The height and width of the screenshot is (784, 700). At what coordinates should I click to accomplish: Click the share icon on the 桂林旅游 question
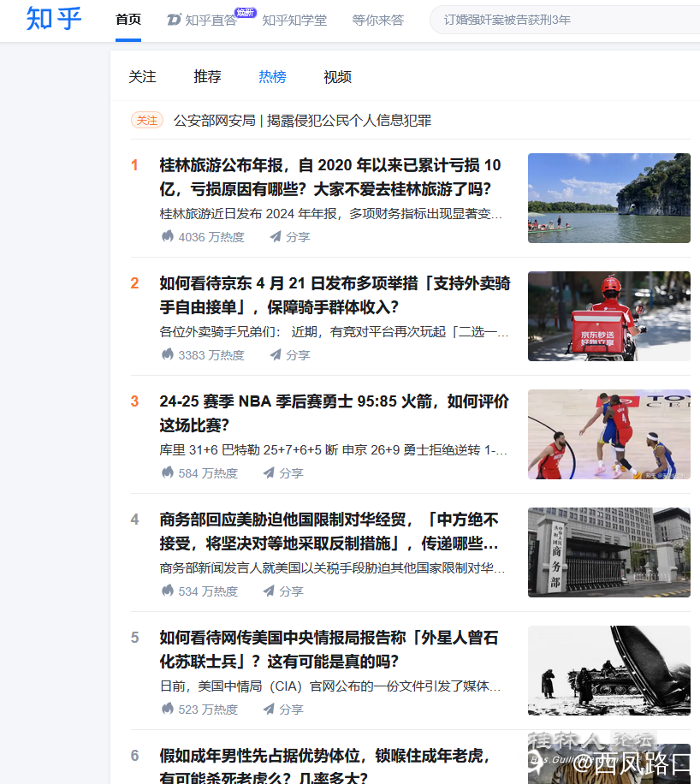click(x=275, y=236)
